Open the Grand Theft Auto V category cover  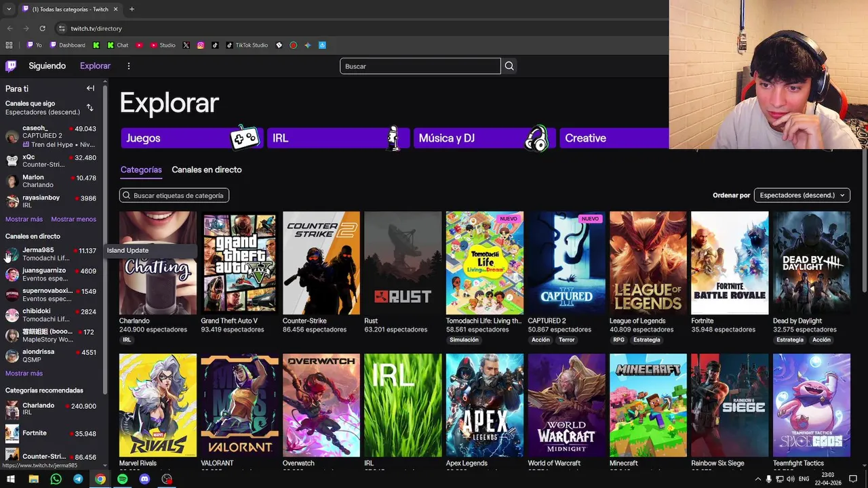pyautogui.click(x=239, y=263)
